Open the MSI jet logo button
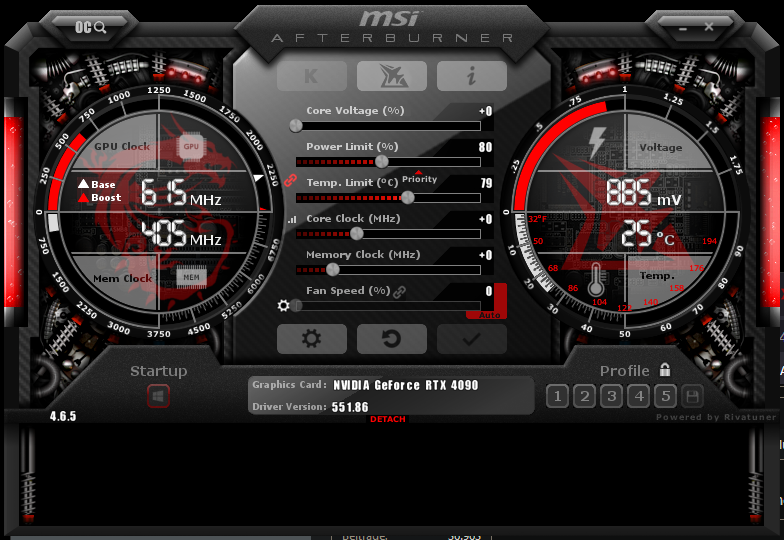Viewport: 784px width, 540px height. point(392,76)
